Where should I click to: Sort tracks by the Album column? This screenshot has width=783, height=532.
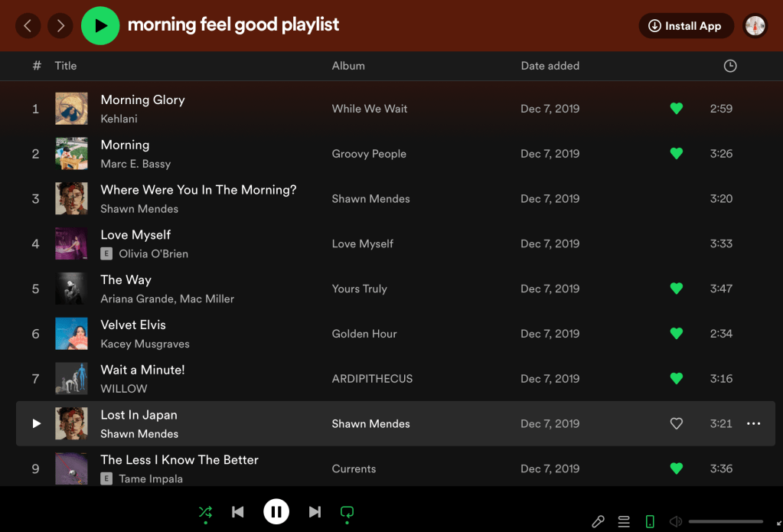pyautogui.click(x=348, y=66)
